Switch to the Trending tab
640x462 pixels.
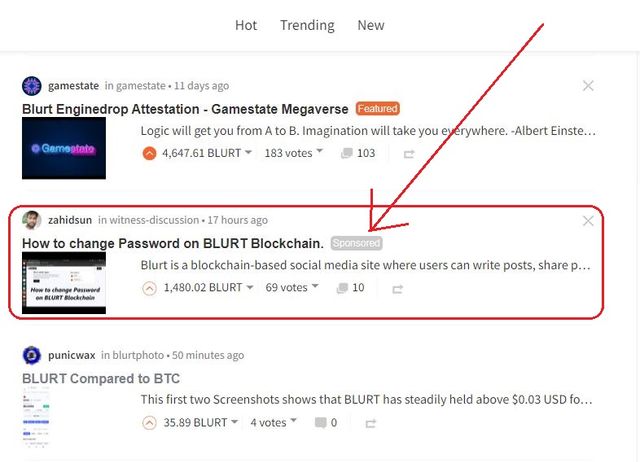point(307,25)
